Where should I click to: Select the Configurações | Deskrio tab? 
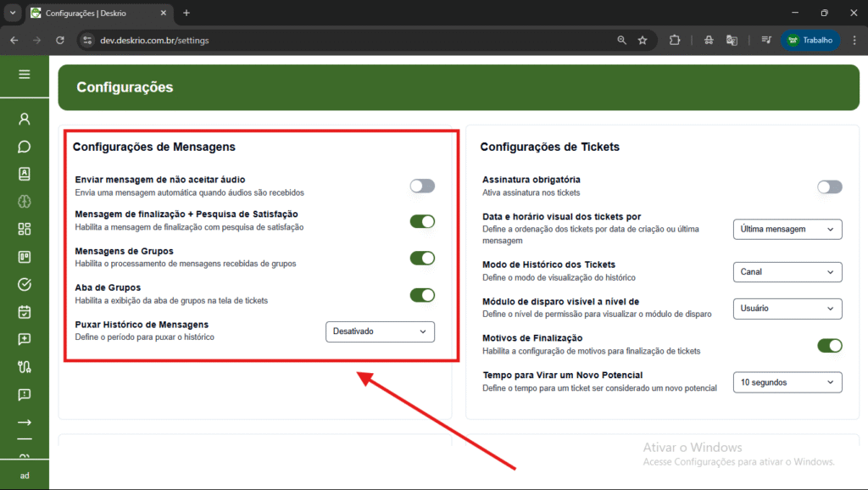click(100, 13)
